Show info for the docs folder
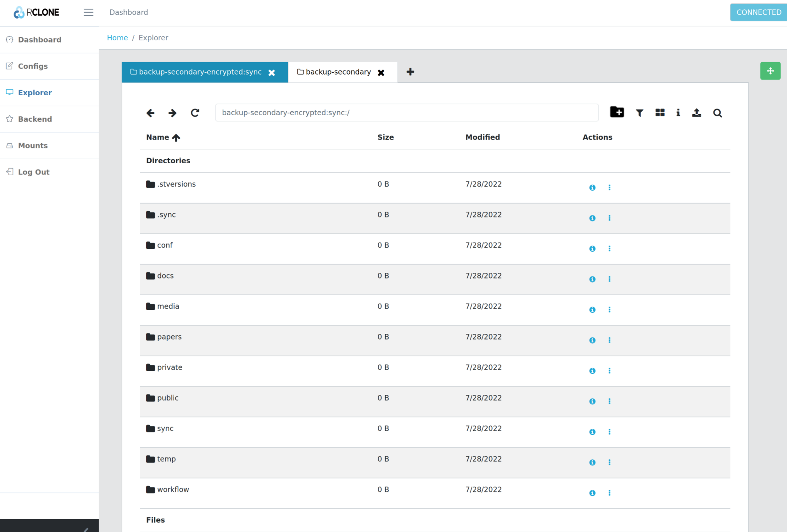The image size is (787, 532). (x=592, y=279)
